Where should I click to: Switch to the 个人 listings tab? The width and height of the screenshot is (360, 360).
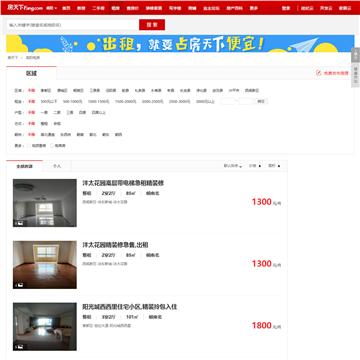pos(57,166)
